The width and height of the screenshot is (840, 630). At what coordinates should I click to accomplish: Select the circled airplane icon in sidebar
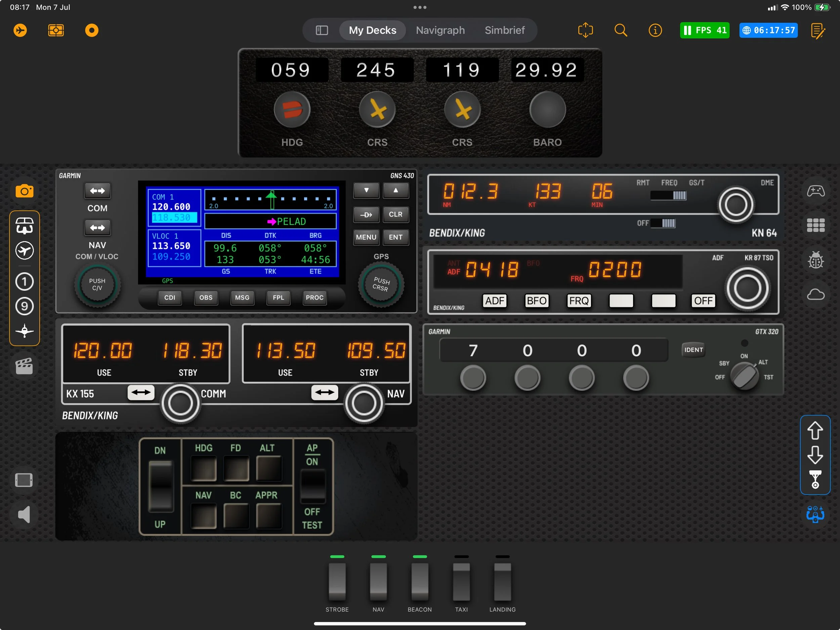tap(24, 251)
